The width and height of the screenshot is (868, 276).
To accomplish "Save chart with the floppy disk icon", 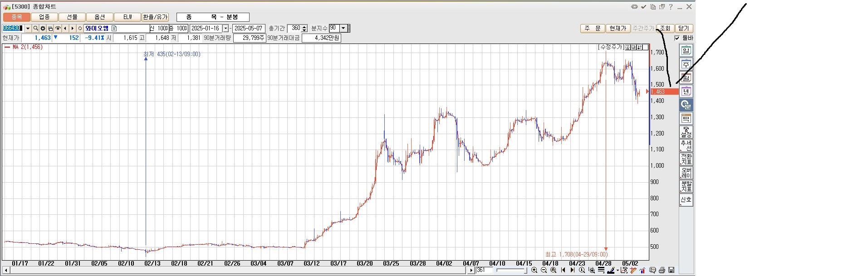I will [x=671, y=270].
